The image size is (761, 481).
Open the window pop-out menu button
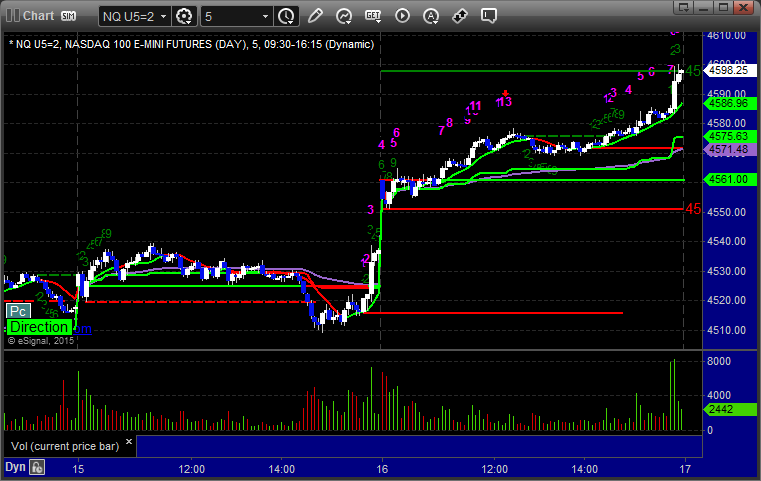(684, 7)
